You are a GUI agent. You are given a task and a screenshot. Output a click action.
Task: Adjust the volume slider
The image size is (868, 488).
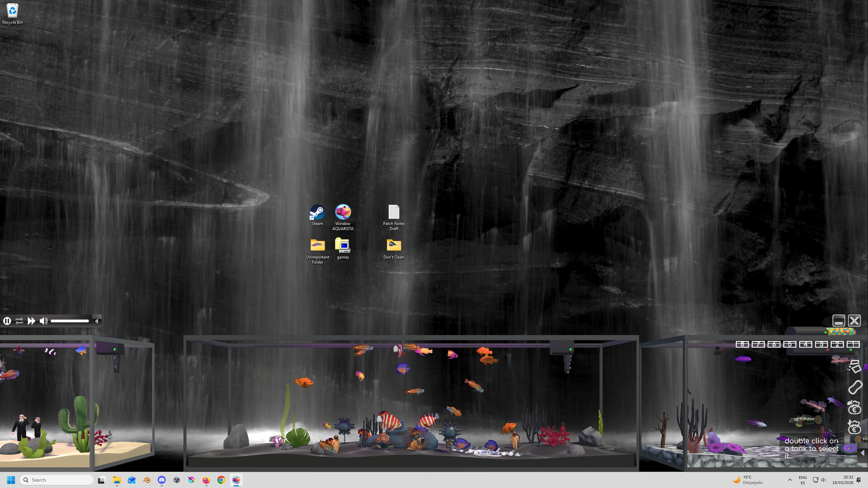[x=70, y=321]
